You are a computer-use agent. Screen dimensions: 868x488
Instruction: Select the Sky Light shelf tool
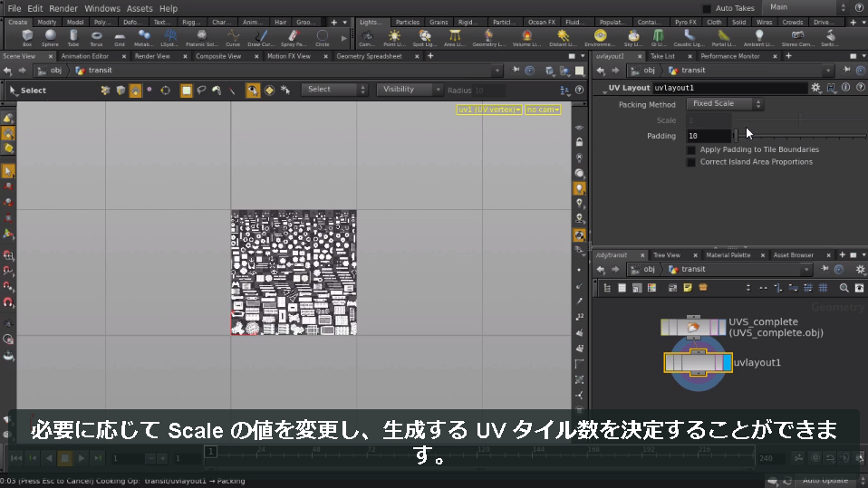pyautogui.click(x=632, y=38)
